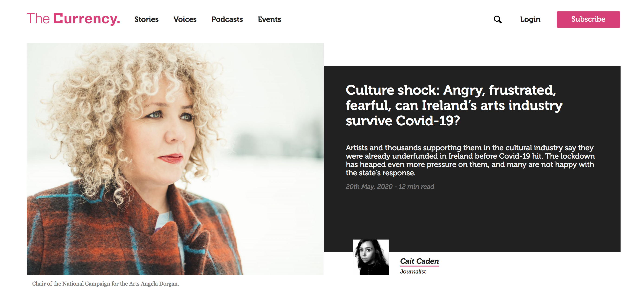Image resolution: width=644 pixels, height=300 pixels.
Task: Select the Events navigation item
Action: click(270, 19)
